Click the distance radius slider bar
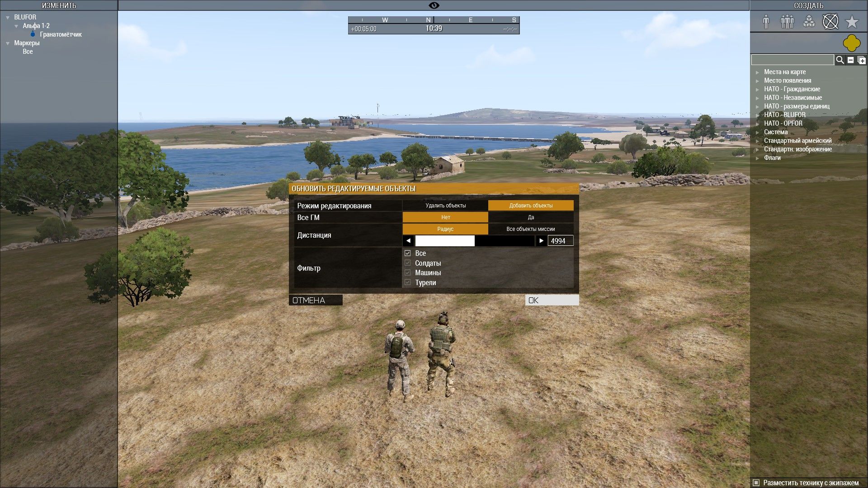The height and width of the screenshot is (488, 868). [x=475, y=241]
